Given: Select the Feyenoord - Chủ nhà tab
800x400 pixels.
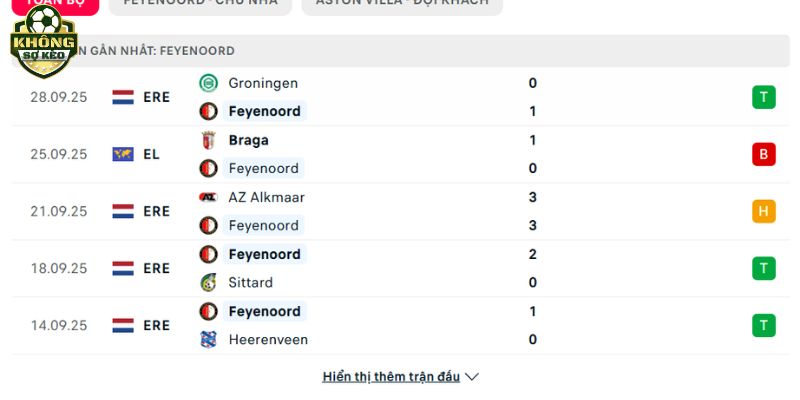Looking at the screenshot, I should (x=200, y=3).
